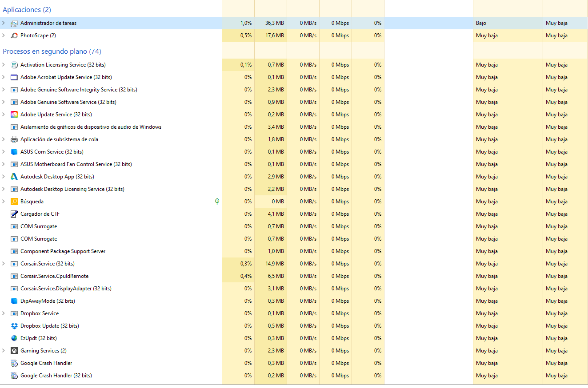Click the 0 MB memory value for Búsqueda
588x388 pixels.
tap(277, 202)
